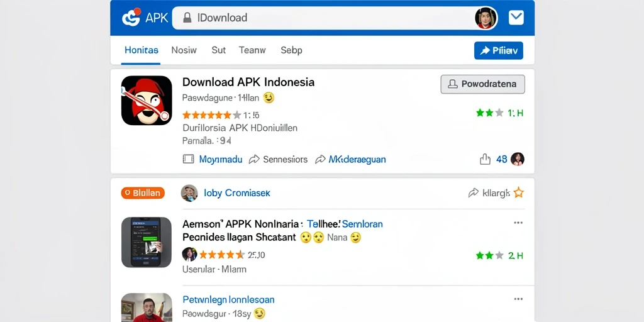
Task: Open the Download APK Indonesia title
Action: (x=248, y=82)
